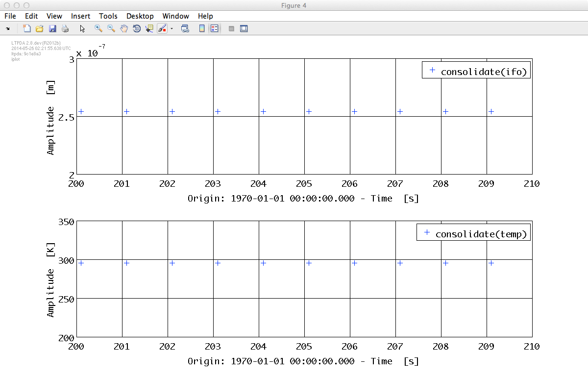The image size is (588, 379).
Task: Click the toolbar dock arrow at far left
Action: point(7,28)
